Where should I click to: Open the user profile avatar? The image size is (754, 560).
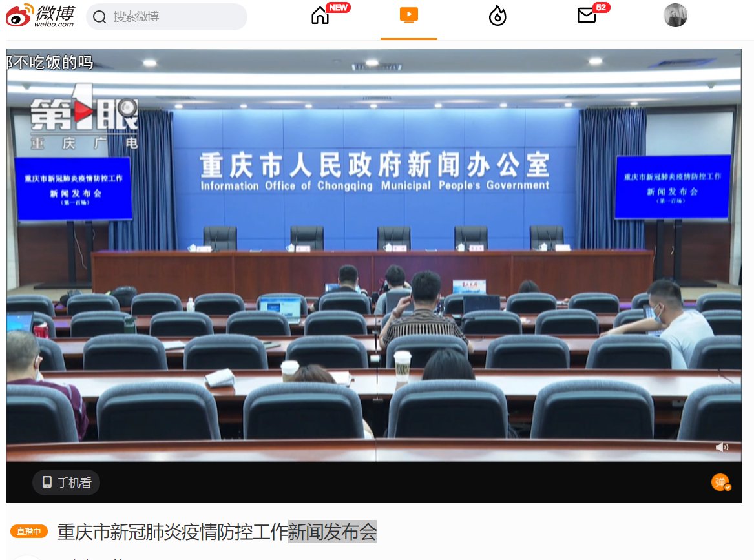675,16
